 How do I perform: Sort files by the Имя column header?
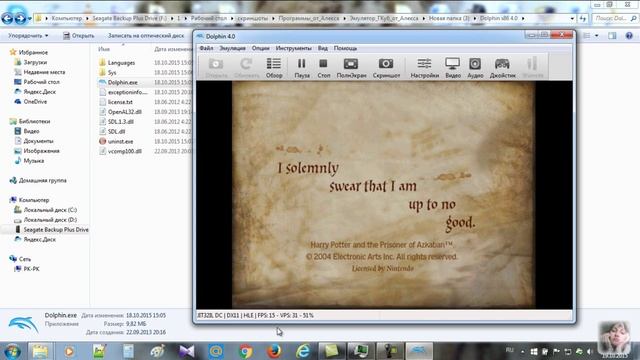tap(104, 49)
